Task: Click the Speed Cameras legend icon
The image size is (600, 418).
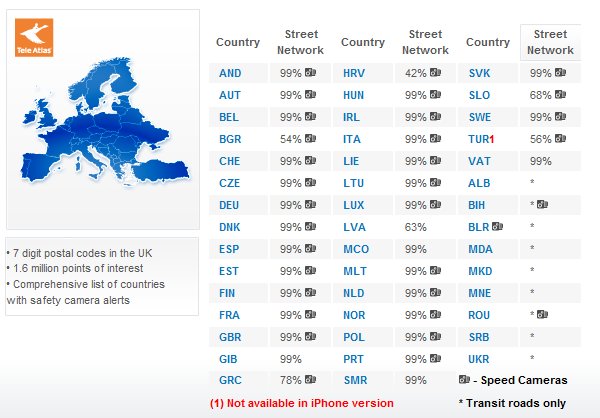Action: pos(465,380)
